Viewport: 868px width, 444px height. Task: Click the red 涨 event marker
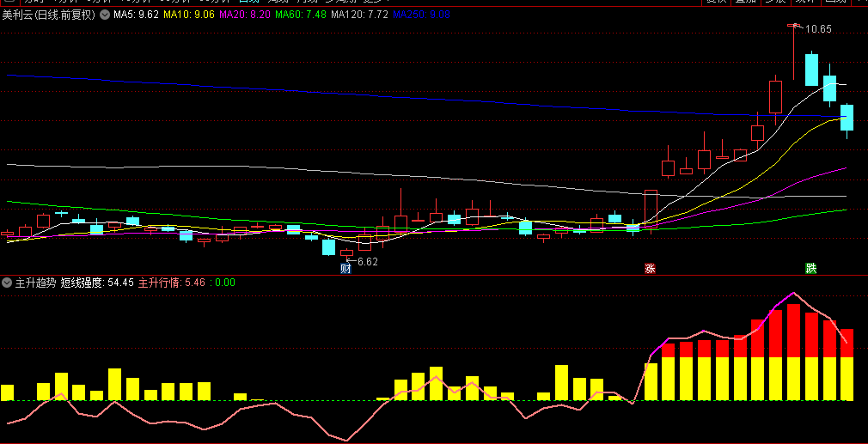click(x=650, y=269)
